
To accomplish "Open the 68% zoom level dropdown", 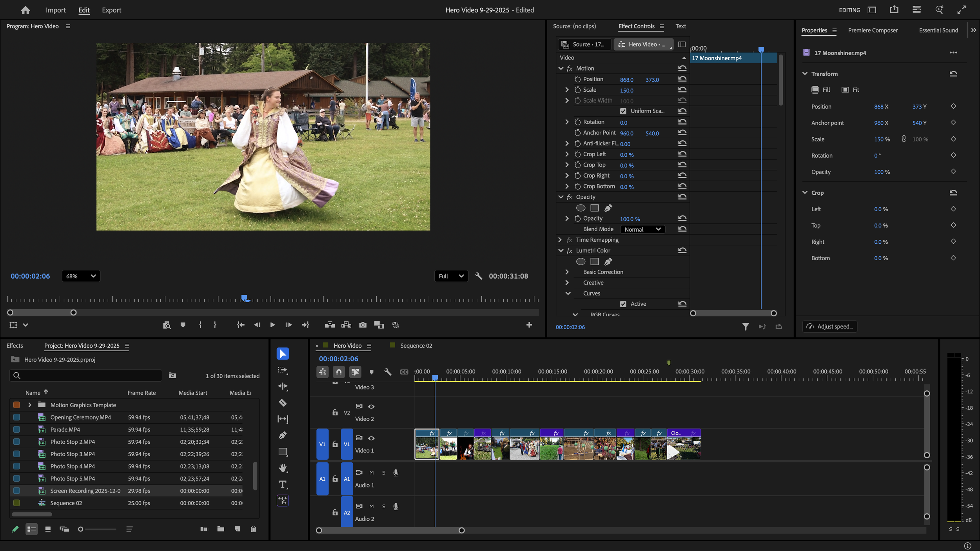I will (81, 276).
